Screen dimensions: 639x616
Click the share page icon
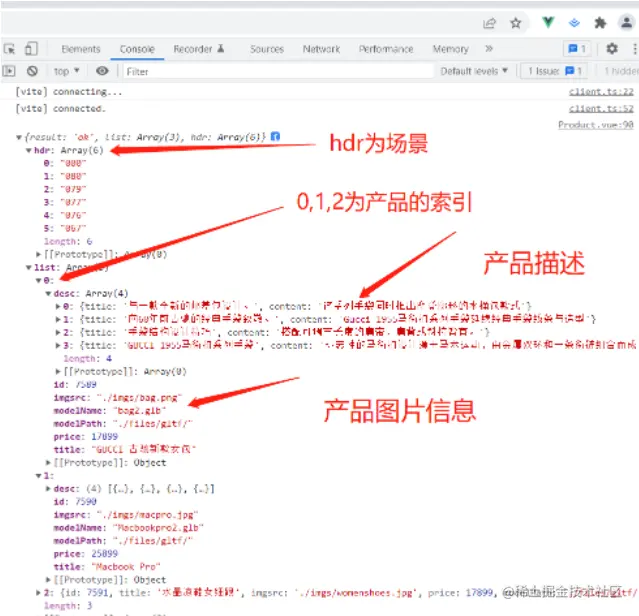tap(489, 23)
